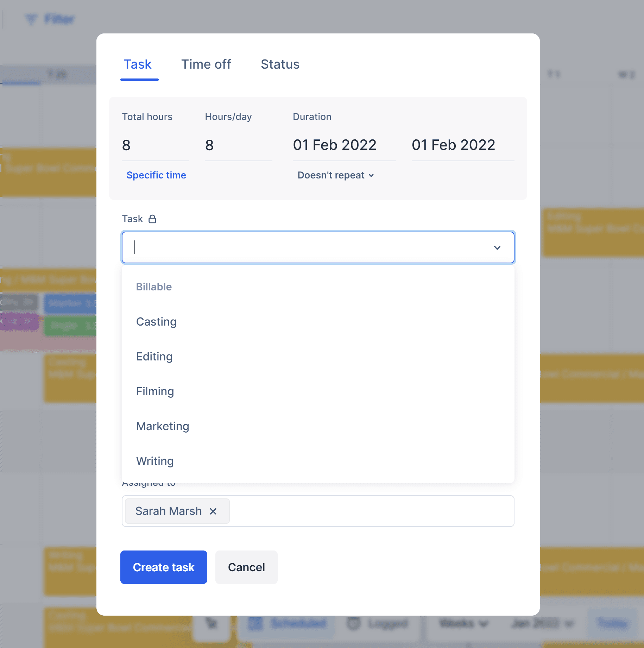Switch to the Status tab
Screen dimensions: 644x648
pyautogui.click(x=280, y=64)
